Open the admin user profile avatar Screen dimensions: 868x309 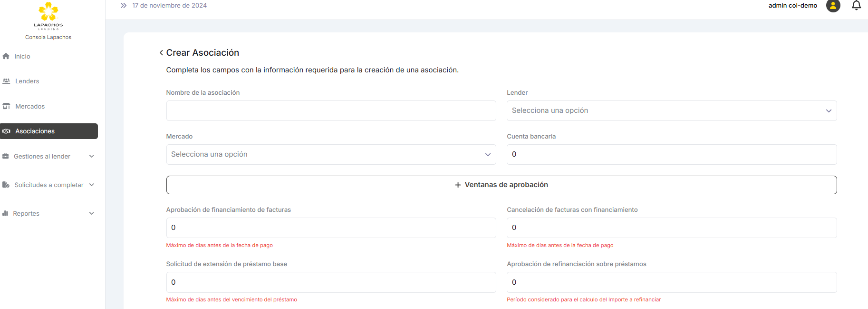833,6
